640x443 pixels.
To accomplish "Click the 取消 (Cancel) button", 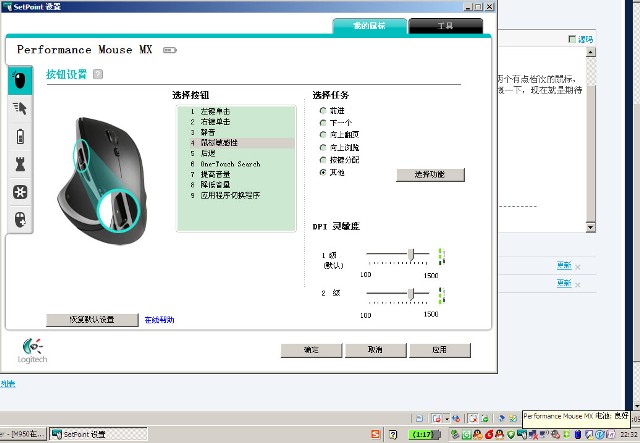I will point(376,350).
